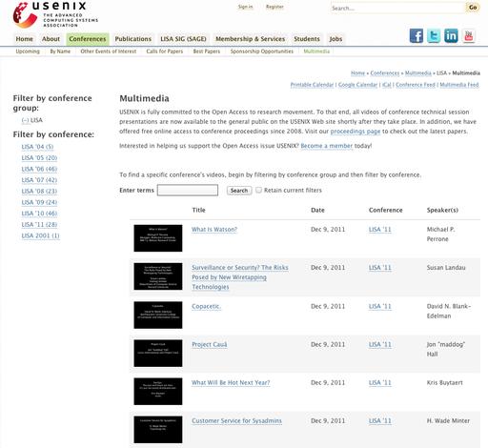
Task: Open the Project Cauã video thumbnail
Action: click(x=158, y=353)
